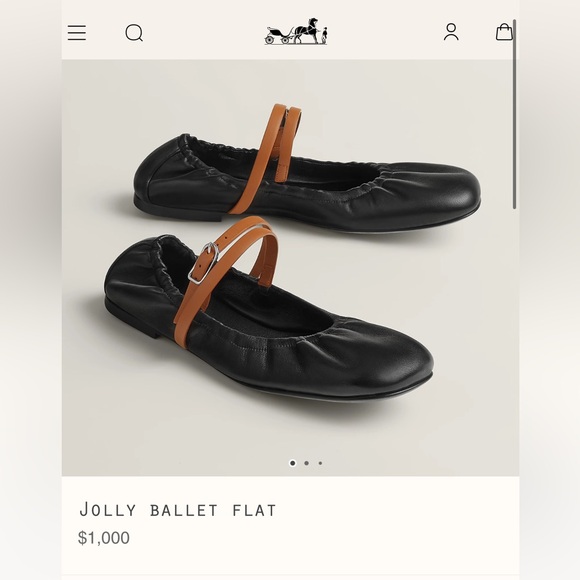This screenshot has height=580, width=580.
Task: Jump to the third carousel dot
Action: tap(320, 463)
